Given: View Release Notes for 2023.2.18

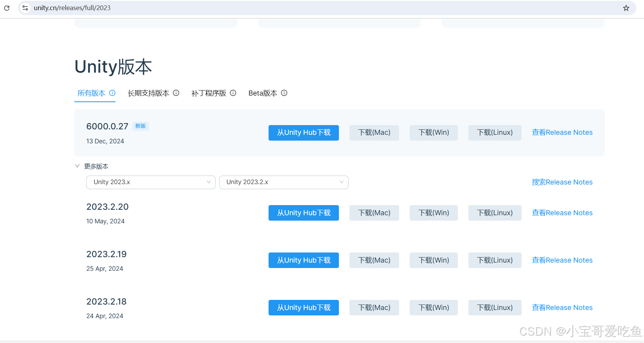Looking at the screenshot, I should [x=562, y=308].
